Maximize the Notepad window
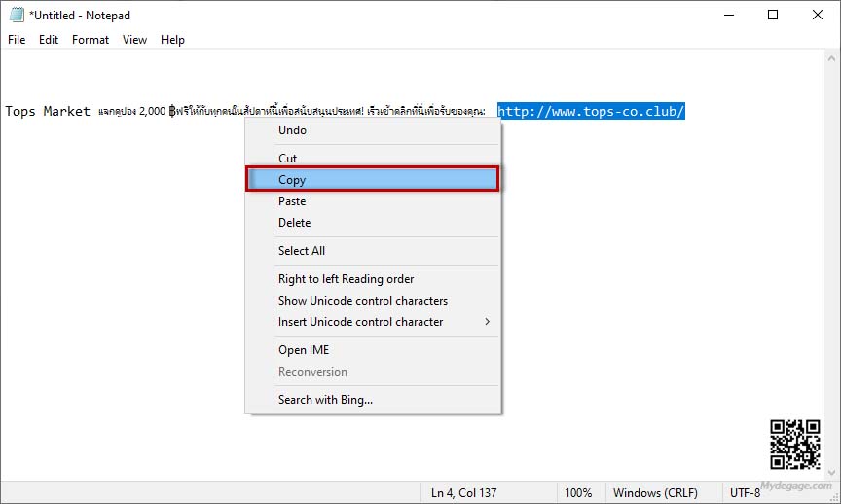 (x=773, y=15)
